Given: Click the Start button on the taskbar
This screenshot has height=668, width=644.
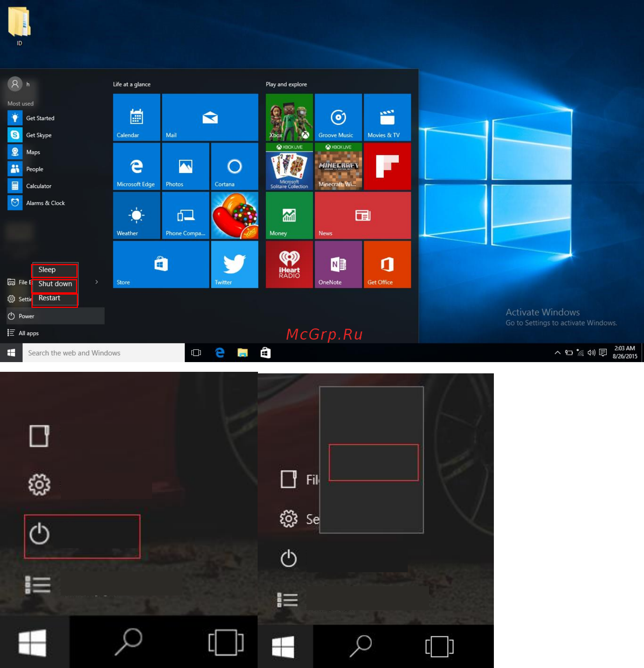Looking at the screenshot, I should point(11,353).
